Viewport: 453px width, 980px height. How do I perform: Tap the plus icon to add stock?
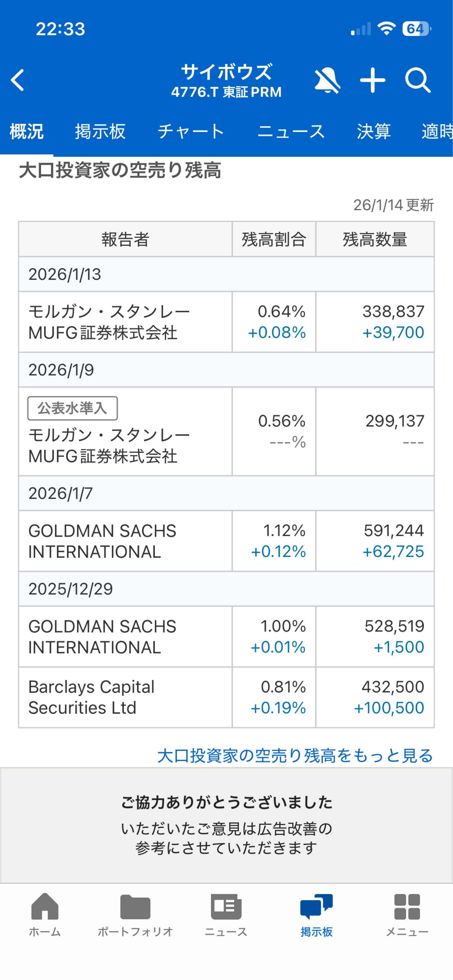pyautogui.click(x=373, y=80)
